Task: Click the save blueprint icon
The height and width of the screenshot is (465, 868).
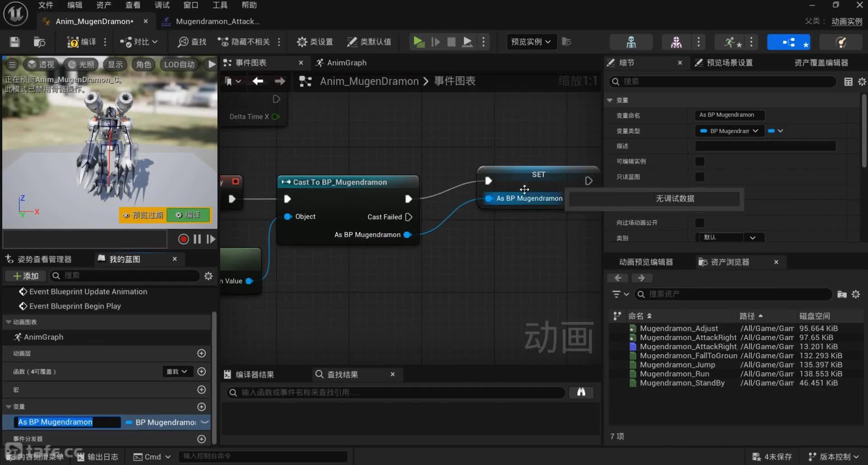Action: (14, 42)
